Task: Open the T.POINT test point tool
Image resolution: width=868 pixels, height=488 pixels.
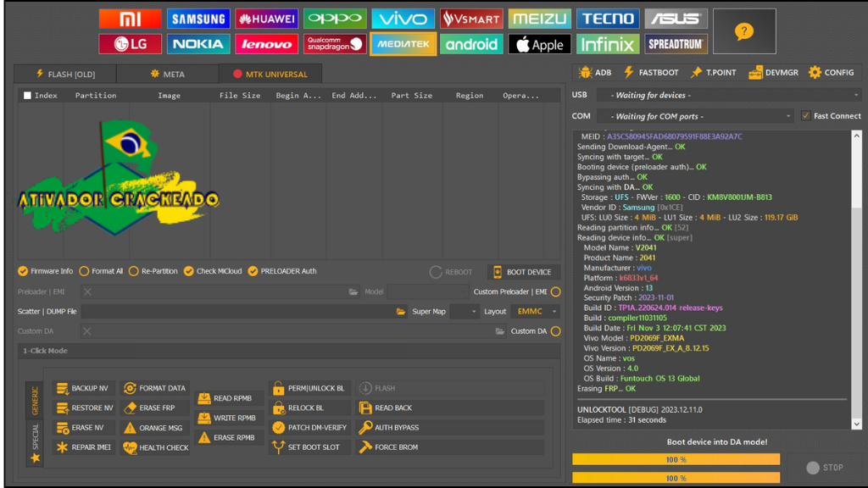Action: click(714, 73)
